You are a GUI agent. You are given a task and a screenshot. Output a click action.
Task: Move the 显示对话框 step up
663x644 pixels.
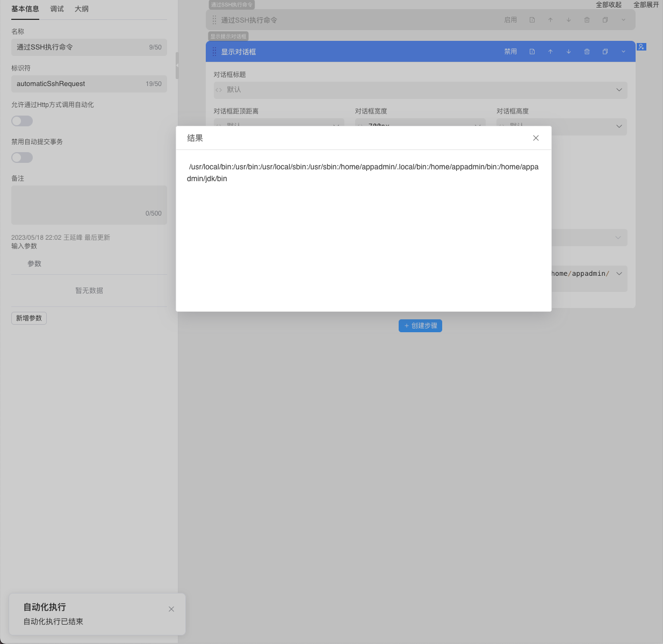pyautogui.click(x=550, y=52)
